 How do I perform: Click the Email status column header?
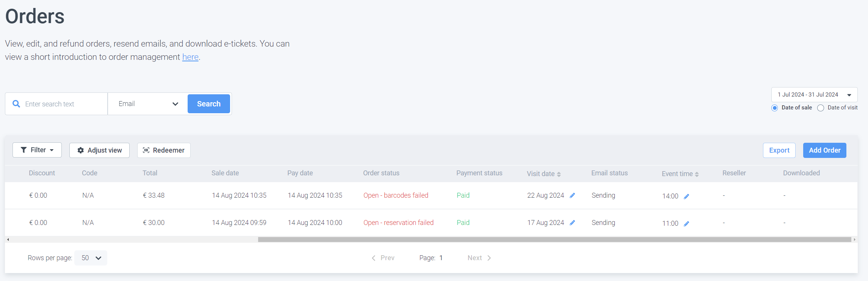609,173
